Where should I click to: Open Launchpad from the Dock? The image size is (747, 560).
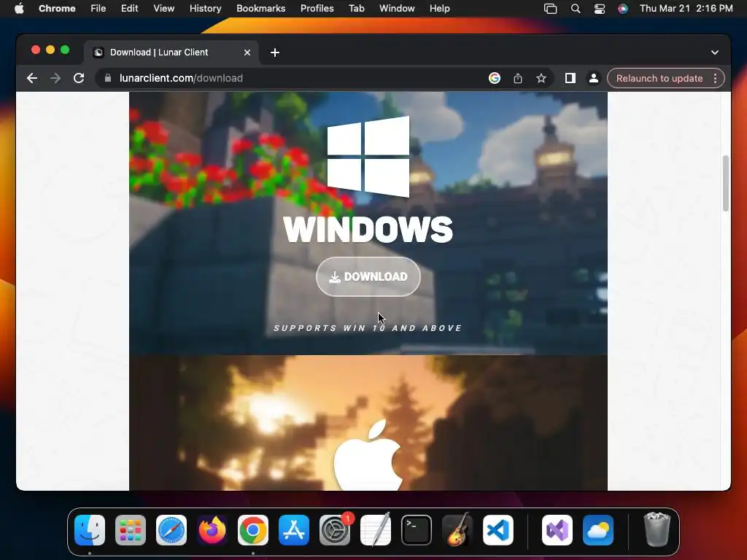pos(131,530)
